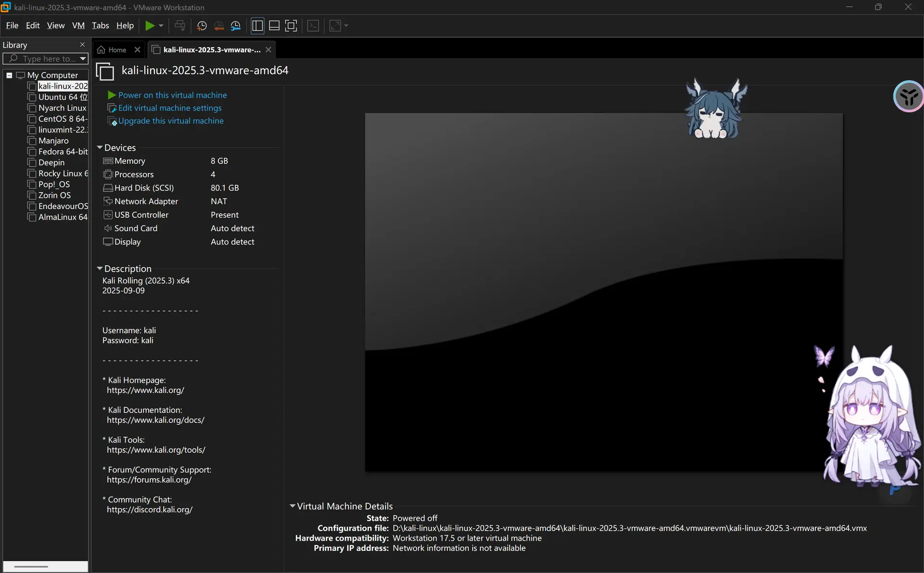Toggle the library sidebar view button

(x=258, y=26)
